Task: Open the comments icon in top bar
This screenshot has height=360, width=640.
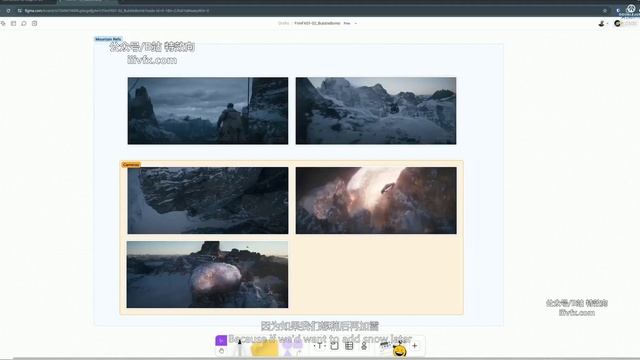Action: point(24,23)
